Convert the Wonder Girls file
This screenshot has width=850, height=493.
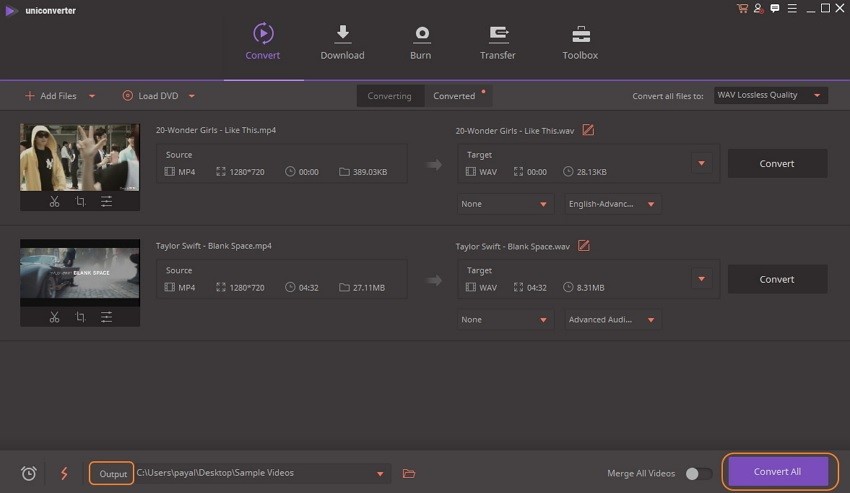pos(777,163)
